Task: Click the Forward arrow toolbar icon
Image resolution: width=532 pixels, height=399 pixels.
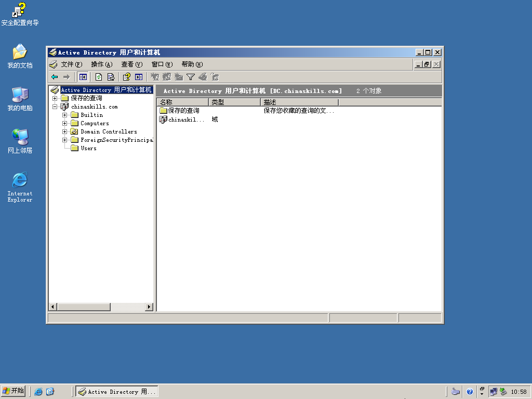Action: pyautogui.click(x=66, y=77)
